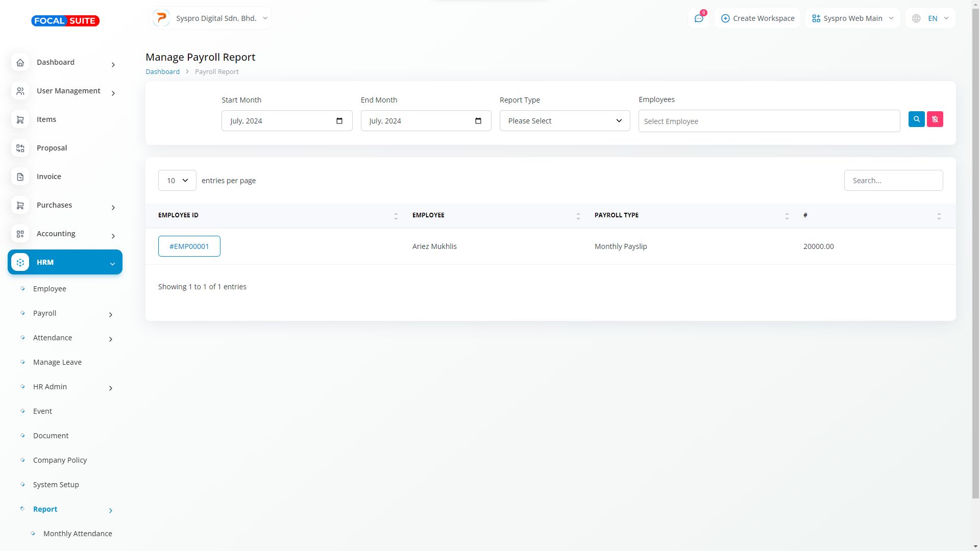
Task: Click the pink reset filter trash icon
Action: [x=935, y=119]
